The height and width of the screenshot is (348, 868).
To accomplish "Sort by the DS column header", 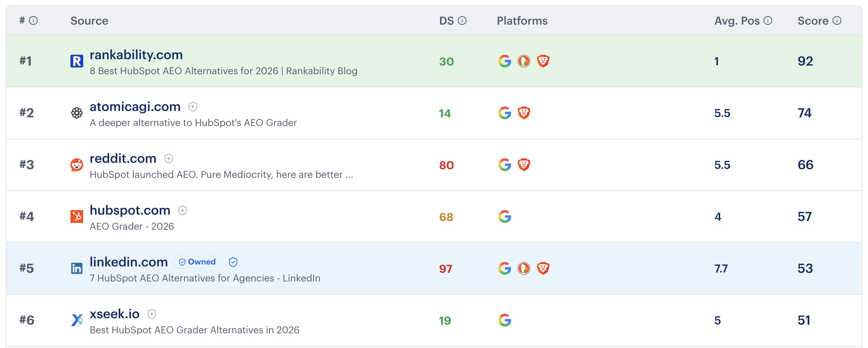I will [x=446, y=20].
